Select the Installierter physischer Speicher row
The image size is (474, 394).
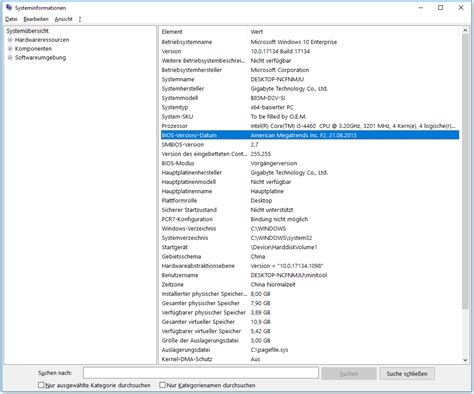[310, 294]
